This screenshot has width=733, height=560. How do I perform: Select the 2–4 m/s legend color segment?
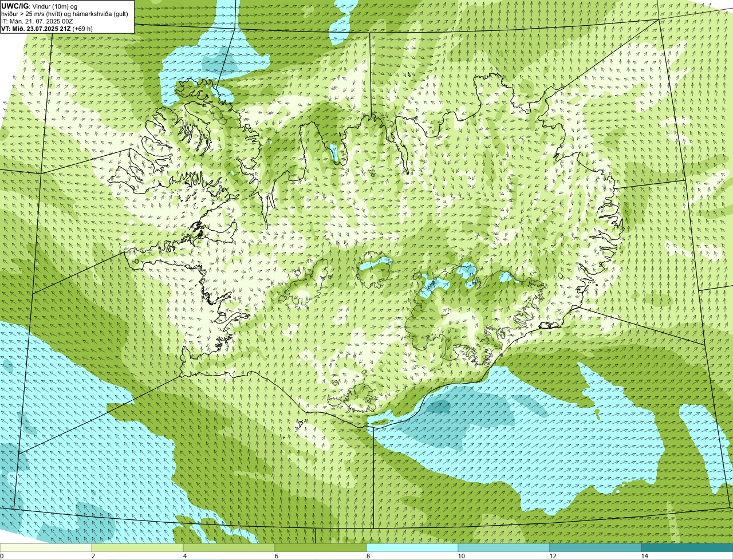click(137, 547)
